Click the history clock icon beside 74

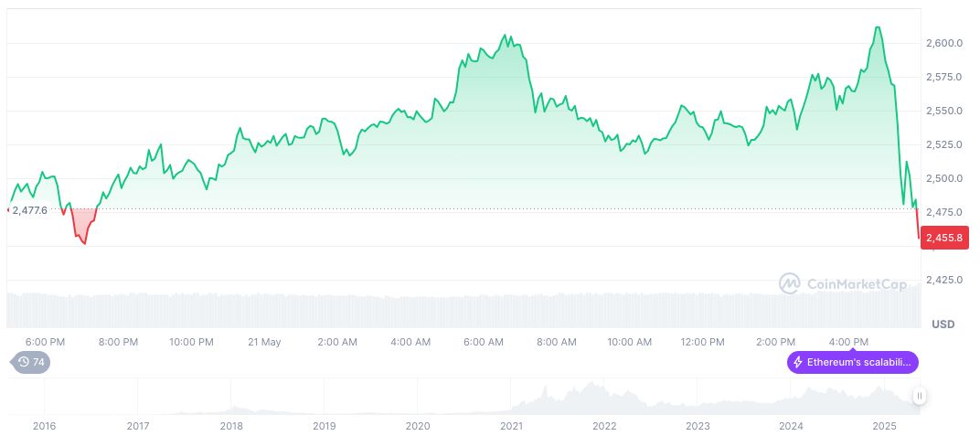[x=24, y=362]
